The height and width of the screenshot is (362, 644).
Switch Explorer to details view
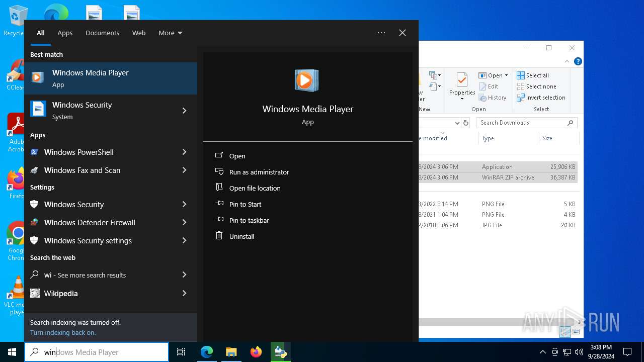(x=566, y=332)
